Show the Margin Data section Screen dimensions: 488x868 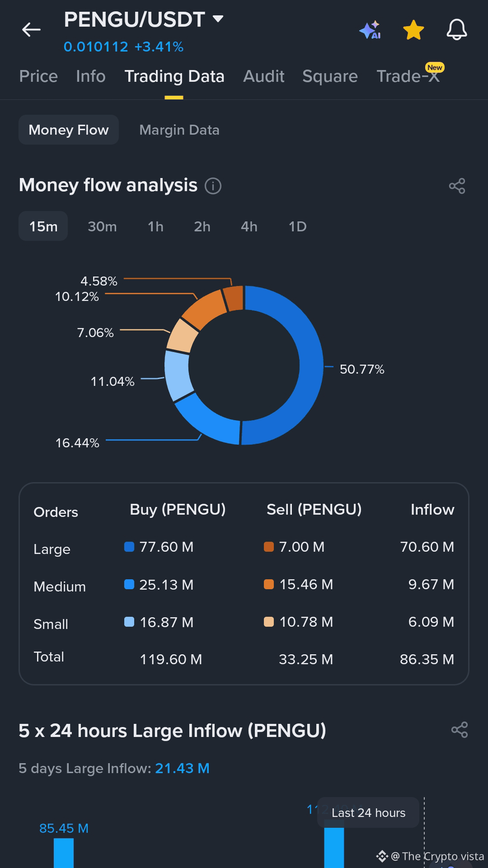click(179, 130)
